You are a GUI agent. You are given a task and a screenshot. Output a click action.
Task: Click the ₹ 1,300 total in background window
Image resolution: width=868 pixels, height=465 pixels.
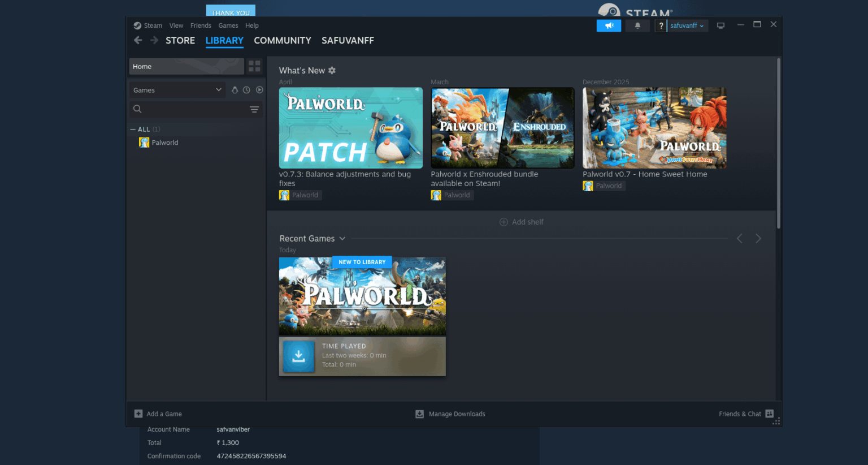(228, 443)
